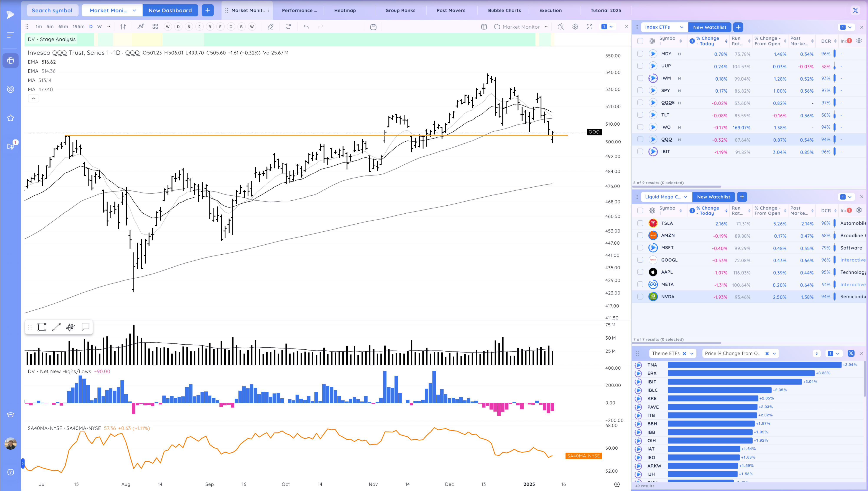This screenshot has width=868, height=491.
Task: Select the bar pattern measuring tool
Action: (x=70, y=327)
